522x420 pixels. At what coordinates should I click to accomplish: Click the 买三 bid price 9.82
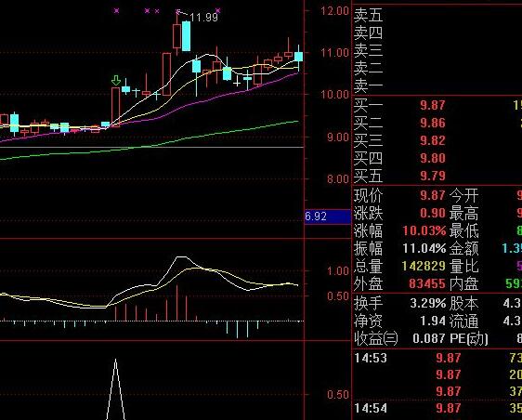(433, 140)
